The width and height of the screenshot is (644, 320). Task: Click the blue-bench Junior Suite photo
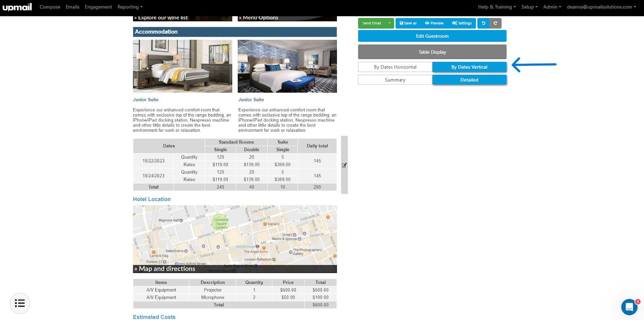(287, 66)
